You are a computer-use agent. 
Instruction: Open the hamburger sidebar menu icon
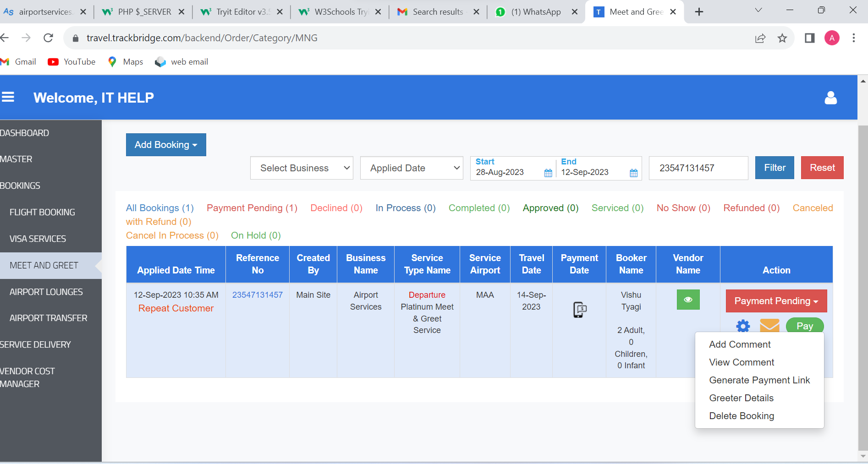coord(8,97)
